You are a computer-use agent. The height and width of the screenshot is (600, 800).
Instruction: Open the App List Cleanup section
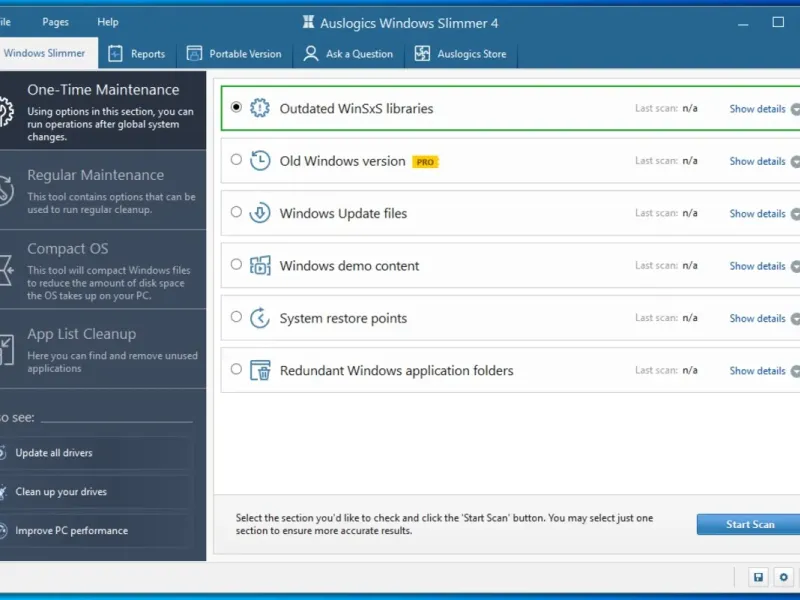100,350
